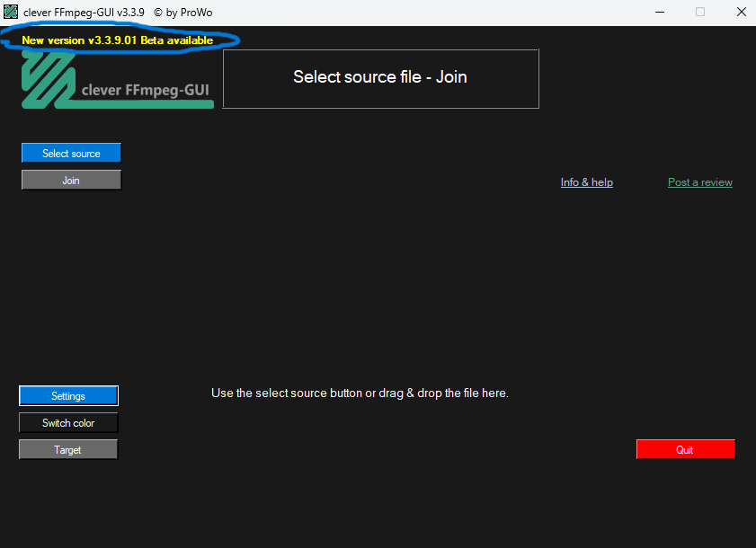
Task: Close the clever FFmpeg-GUI window
Action: [742, 12]
